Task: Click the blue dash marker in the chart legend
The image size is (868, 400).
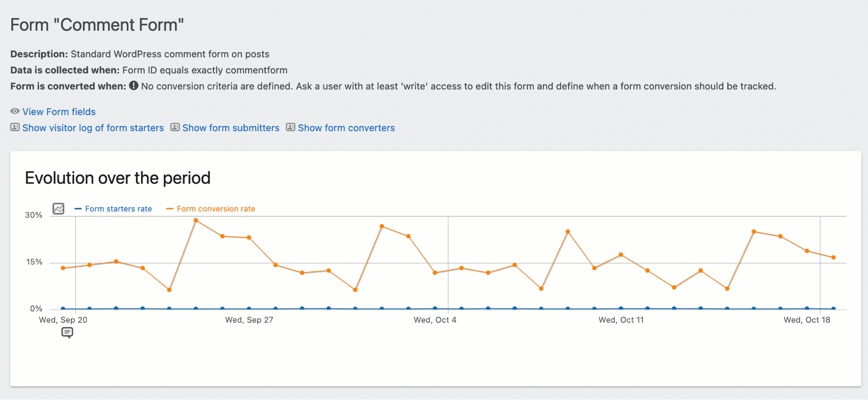Action: pos(78,208)
